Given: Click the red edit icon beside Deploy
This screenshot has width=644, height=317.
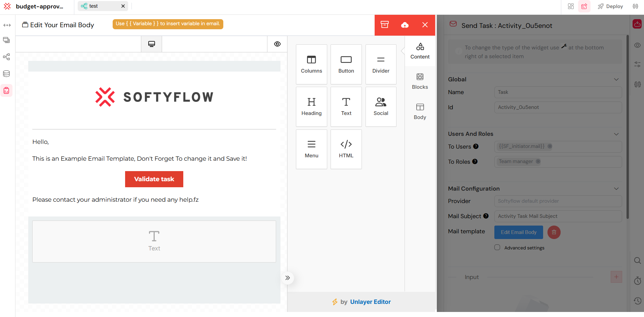Looking at the screenshot, I should click(x=584, y=6).
